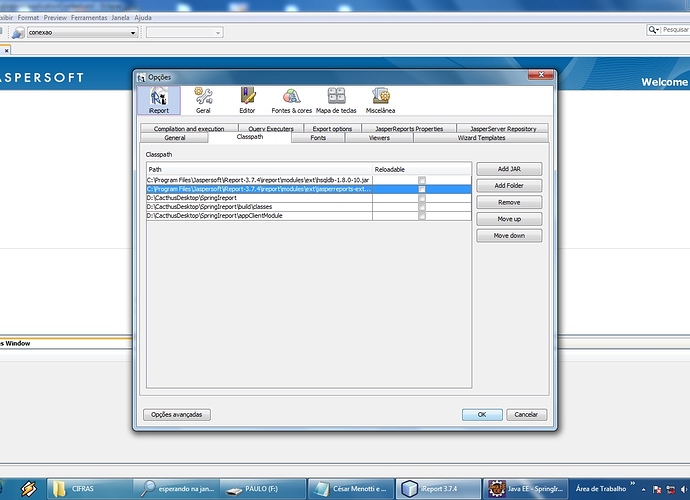Toggle Reloadable for hsqldb-1.8.0-10.jar row
This screenshot has width=690, height=500.
click(x=422, y=180)
